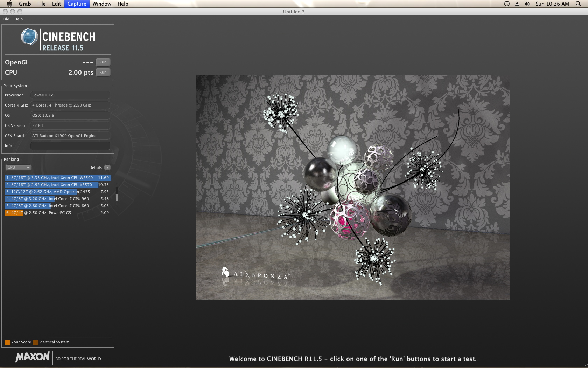Click the panel splitter grip handle

coord(117,195)
